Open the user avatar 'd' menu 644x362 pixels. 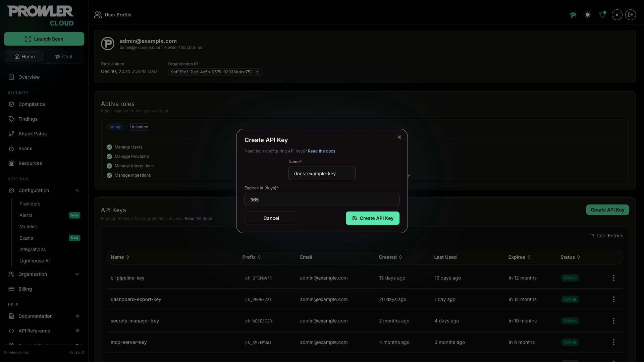coord(617,15)
